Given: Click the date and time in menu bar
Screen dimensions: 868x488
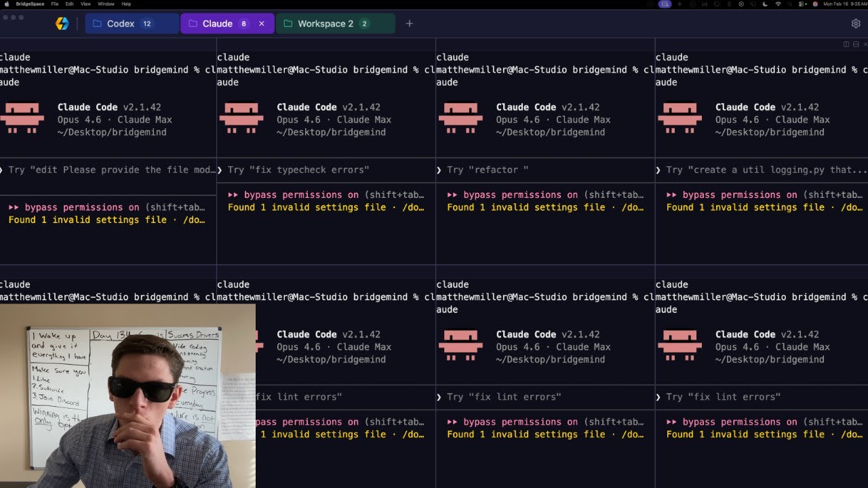Looking at the screenshot, I should tap(844, 3).
